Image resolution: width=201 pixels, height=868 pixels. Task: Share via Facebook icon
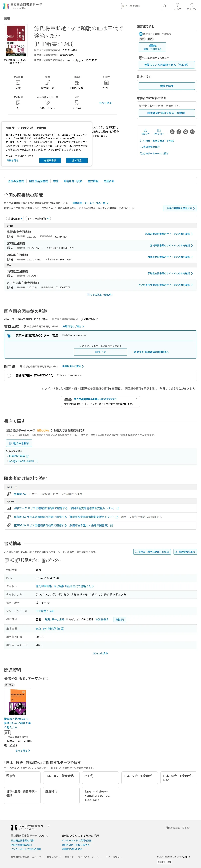[x=179, y=132]
